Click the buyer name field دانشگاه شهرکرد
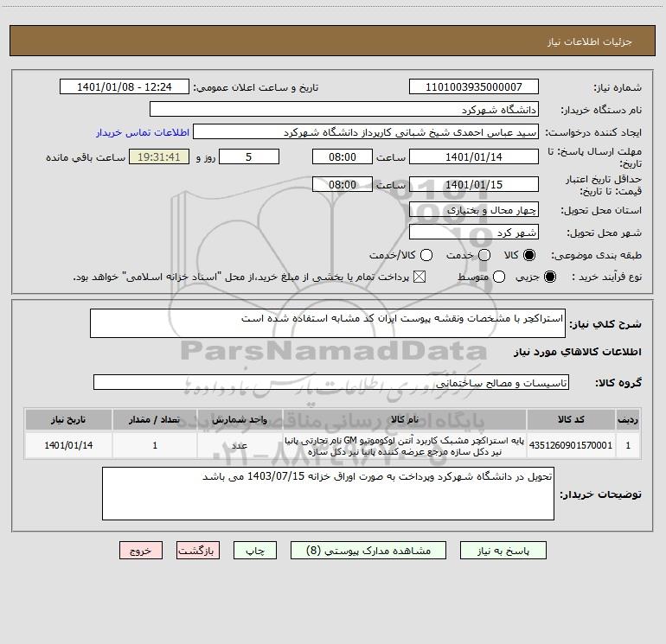The width and height of the screenshot is (666, 644). [344, 109]
